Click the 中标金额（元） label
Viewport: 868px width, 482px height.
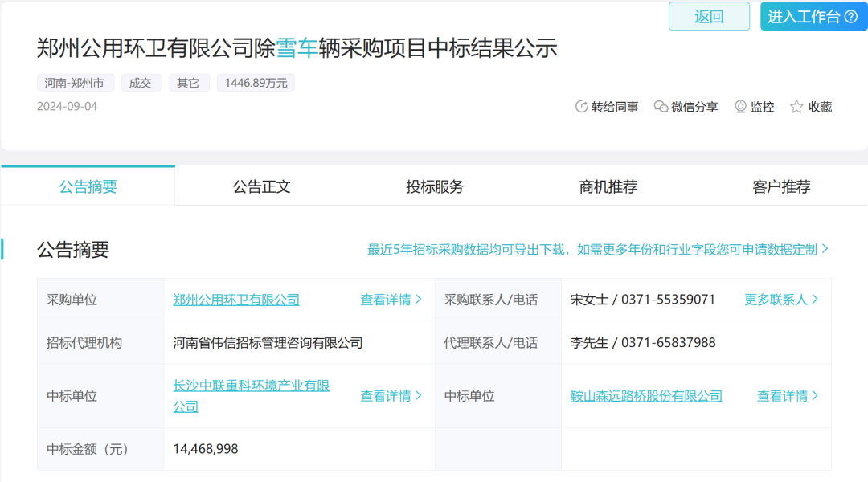(88, 449)
